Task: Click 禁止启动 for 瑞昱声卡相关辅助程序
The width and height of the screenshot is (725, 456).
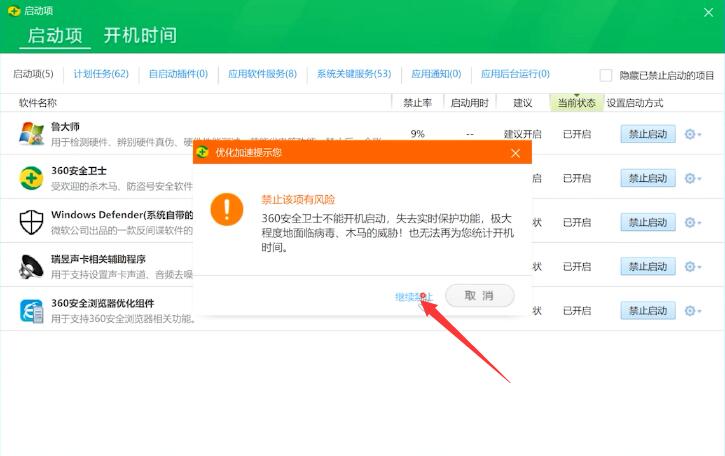Action: 648,266
